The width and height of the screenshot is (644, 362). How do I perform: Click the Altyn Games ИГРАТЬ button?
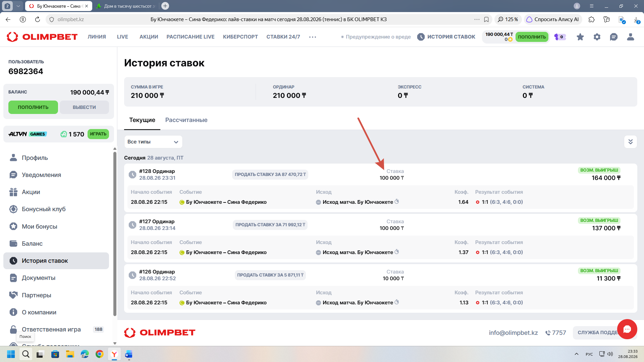click(x=98, y=134)
